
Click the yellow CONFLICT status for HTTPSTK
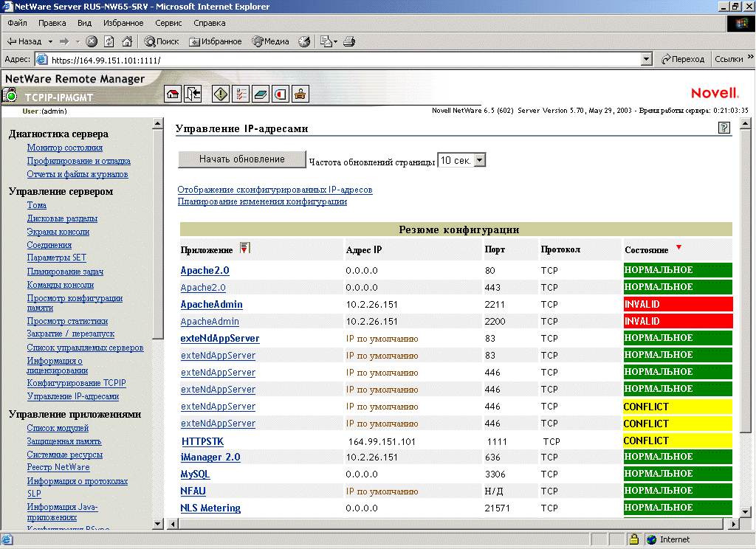click(678, 441)
